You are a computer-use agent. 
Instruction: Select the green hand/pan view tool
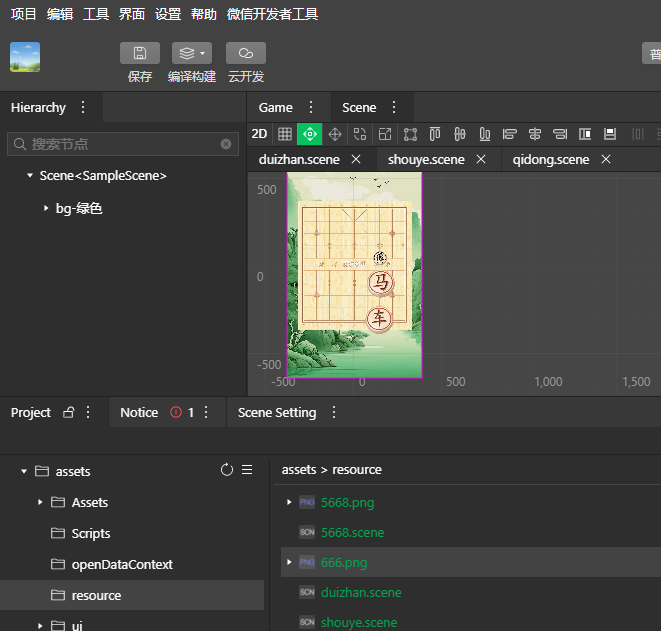[309, 134]
